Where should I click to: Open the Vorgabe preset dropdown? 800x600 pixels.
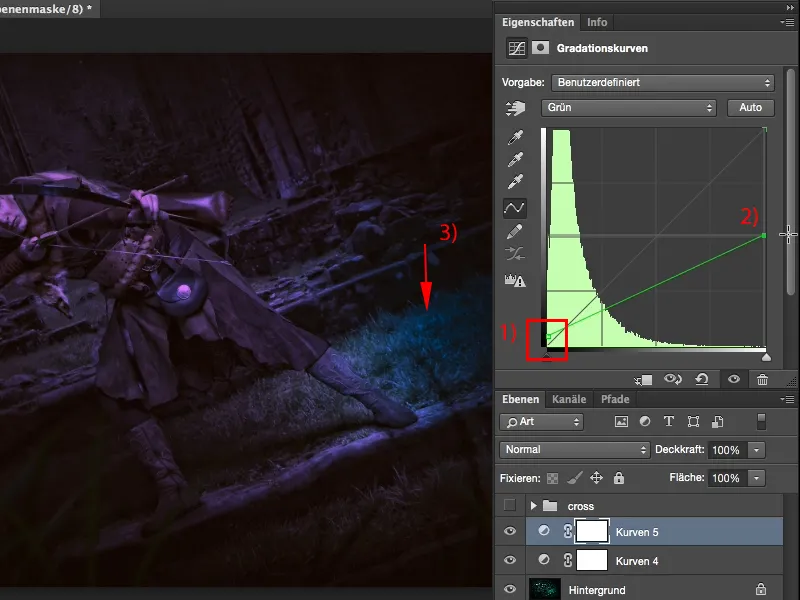point(662,83)
